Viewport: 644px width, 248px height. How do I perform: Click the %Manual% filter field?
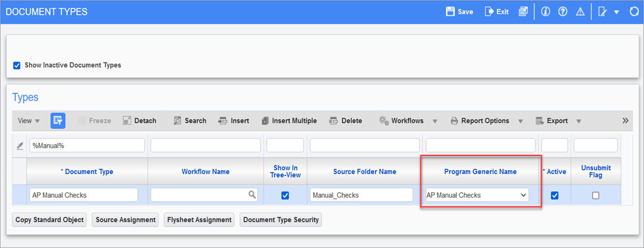(x=87, y=145)
